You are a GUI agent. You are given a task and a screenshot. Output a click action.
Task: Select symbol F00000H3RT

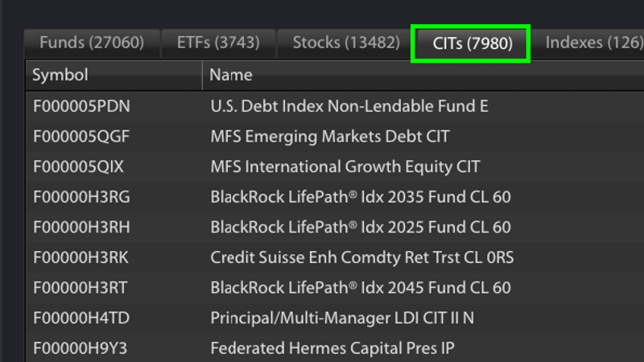pos(80,288)
